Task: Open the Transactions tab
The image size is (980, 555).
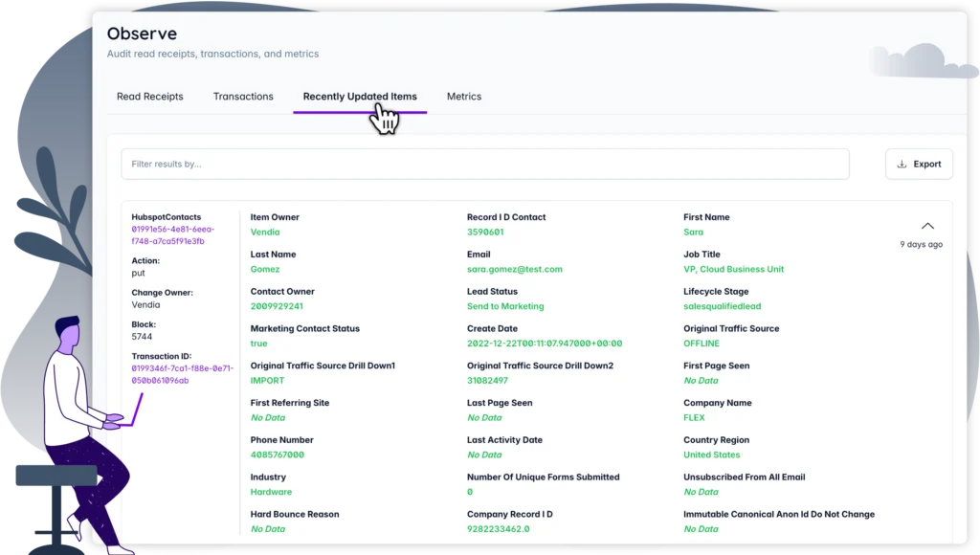Action: tap(243, 97)
